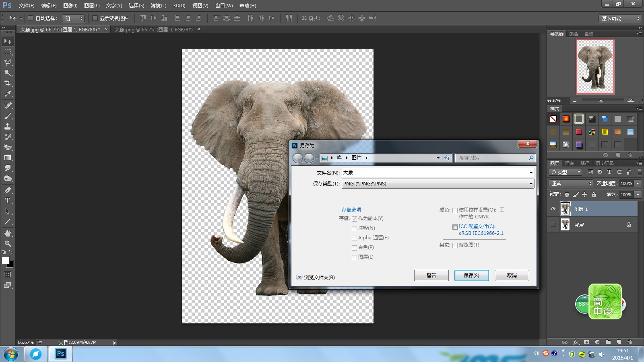Enable the 显示变换控件 checkbox
The width and height of the screenshot is (644, 362).
tap(95, 18)
